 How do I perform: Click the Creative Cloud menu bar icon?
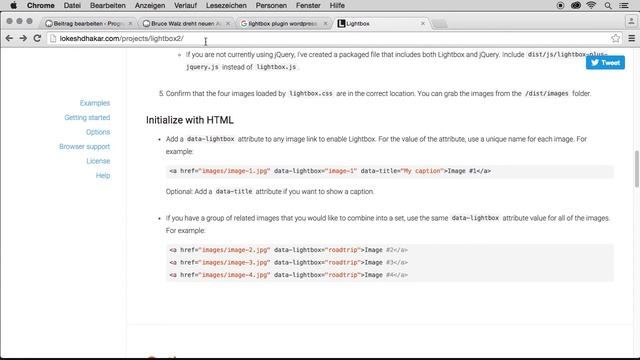576,5
